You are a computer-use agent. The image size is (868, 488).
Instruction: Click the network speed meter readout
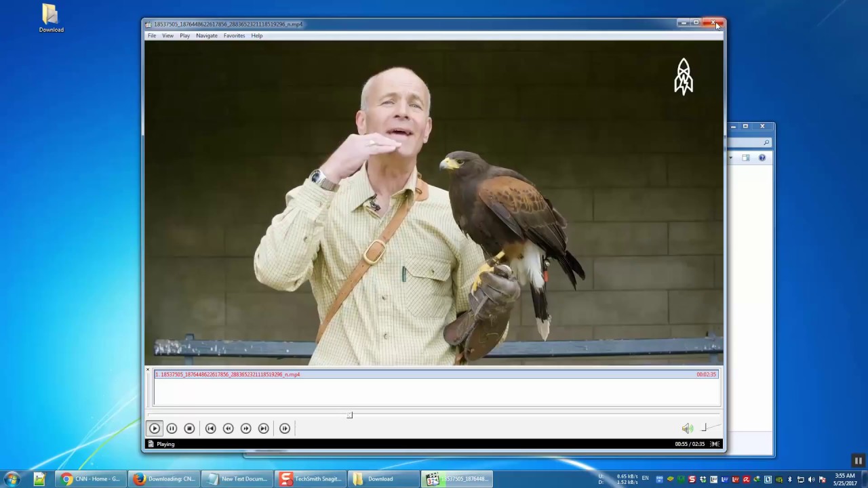pyautogui.click(x=618, y=480)
